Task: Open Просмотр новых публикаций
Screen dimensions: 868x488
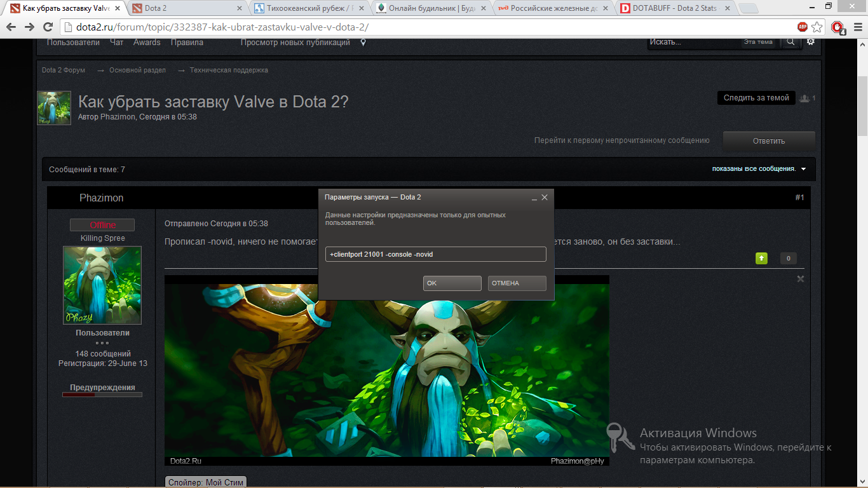Action: (x=295, y=43)
